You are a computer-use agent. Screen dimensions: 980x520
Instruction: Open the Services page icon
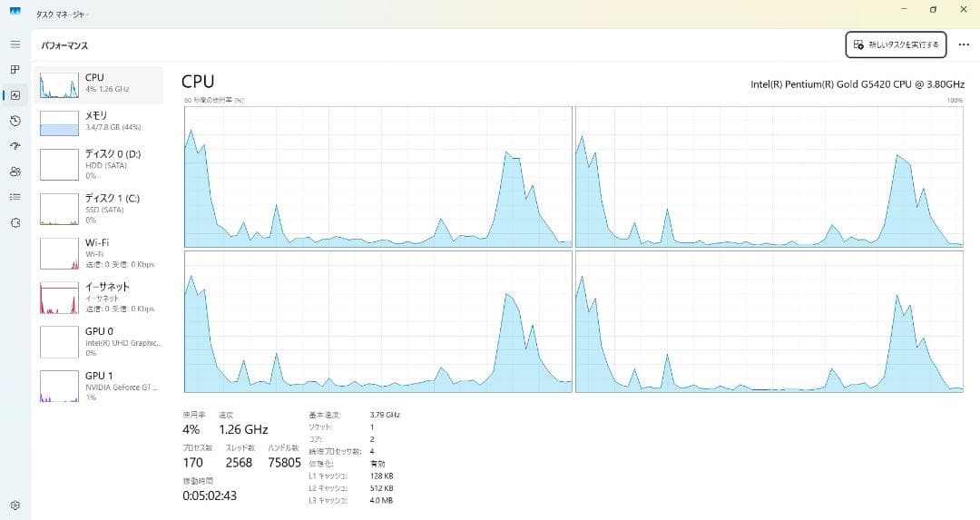click(x=15, y=222)
